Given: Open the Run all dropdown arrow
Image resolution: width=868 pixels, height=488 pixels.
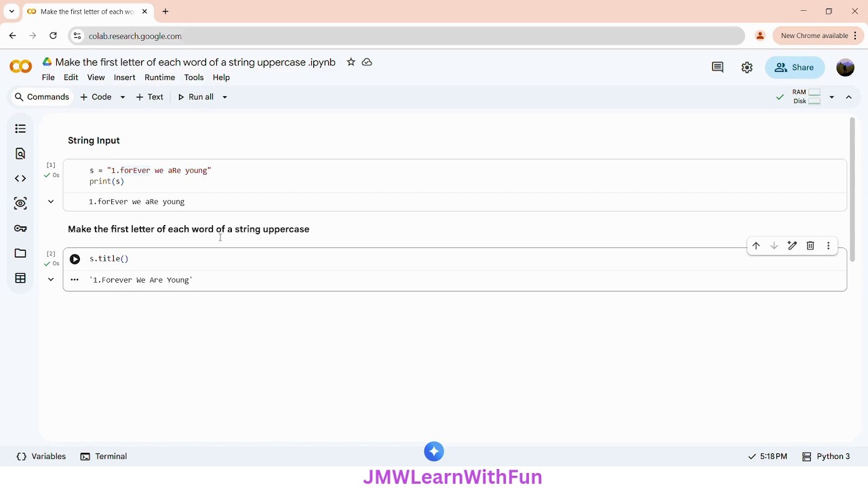Looking at the screenshot, I should tap(225, 97).
